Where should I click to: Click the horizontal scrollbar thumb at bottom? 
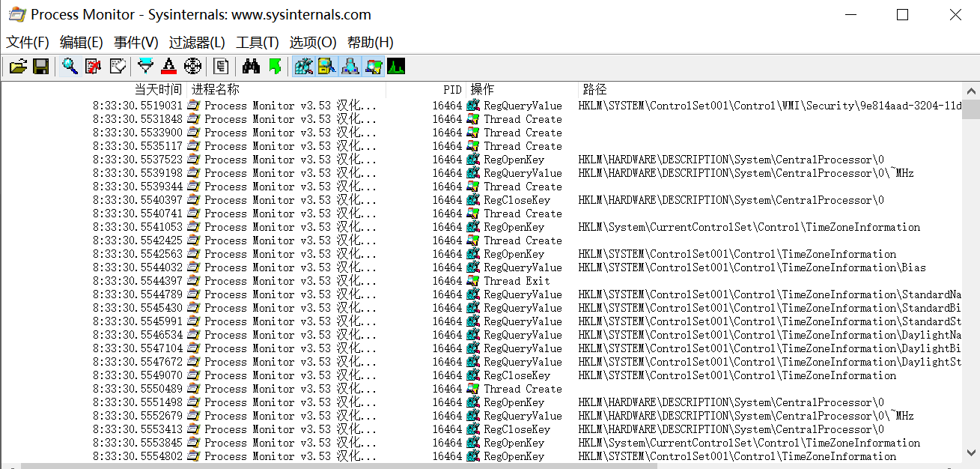pos(339,465)
